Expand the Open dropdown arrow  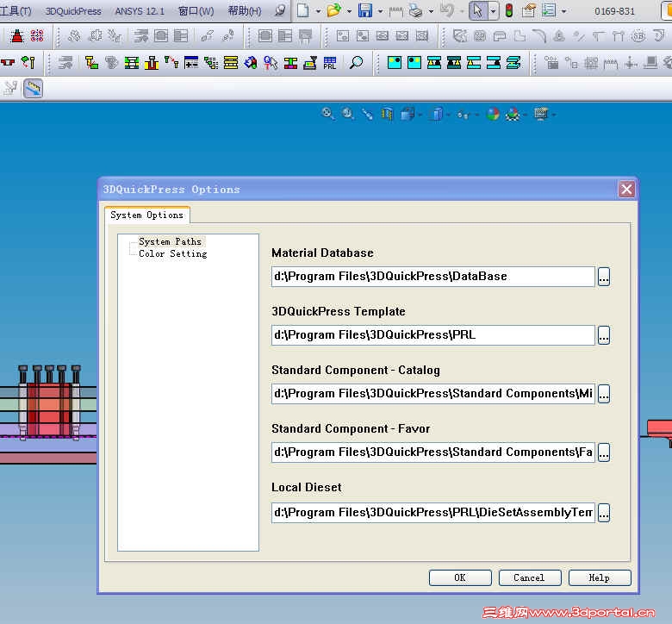click(349, 11)
